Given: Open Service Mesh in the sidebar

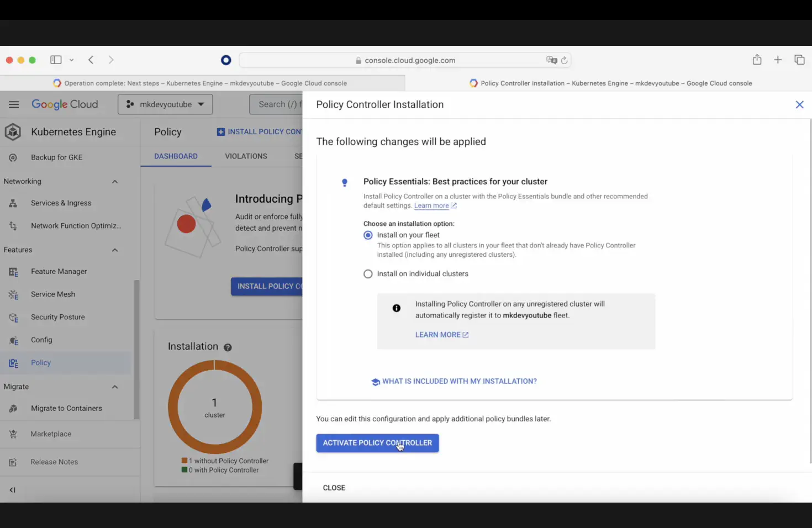Looking at the screenshot, I should (66, 294).
